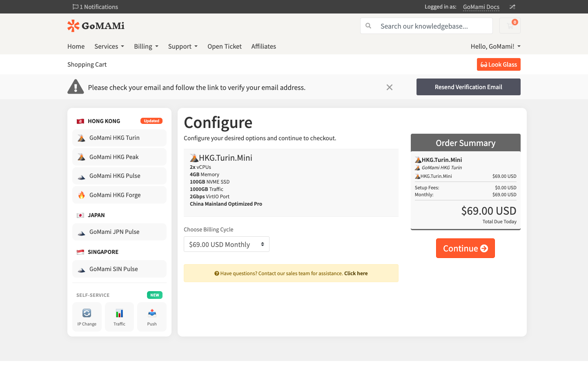The height and width of the screenshot is (368, 588).
Task: Expand the Billing menu
Action: [146, 46]
